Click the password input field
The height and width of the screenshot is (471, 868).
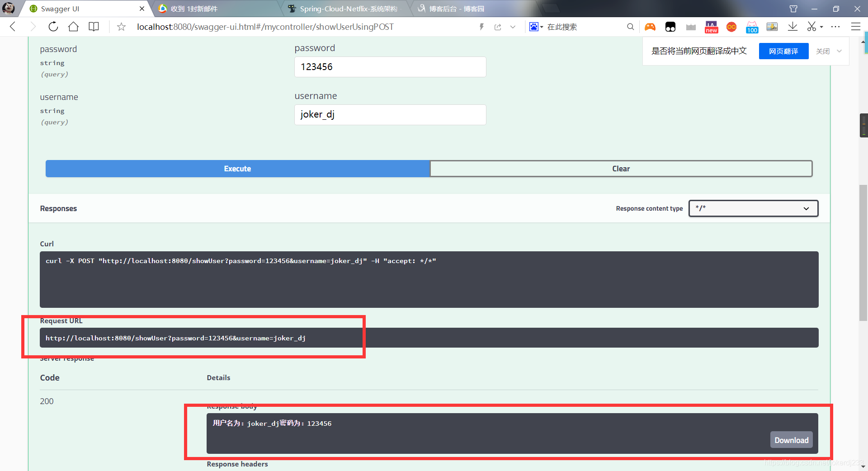click(390, 67)
